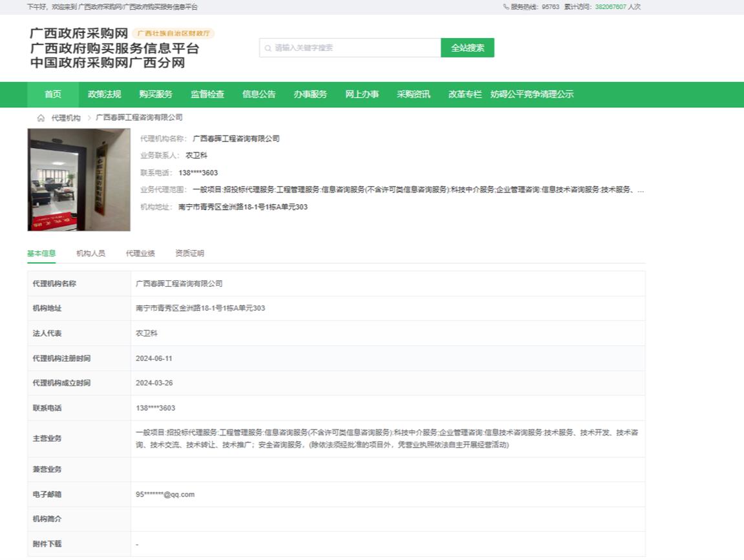Open the 采购资讯 navigation item
Viewport: 744px width, 560px height.
coord(414,94)
